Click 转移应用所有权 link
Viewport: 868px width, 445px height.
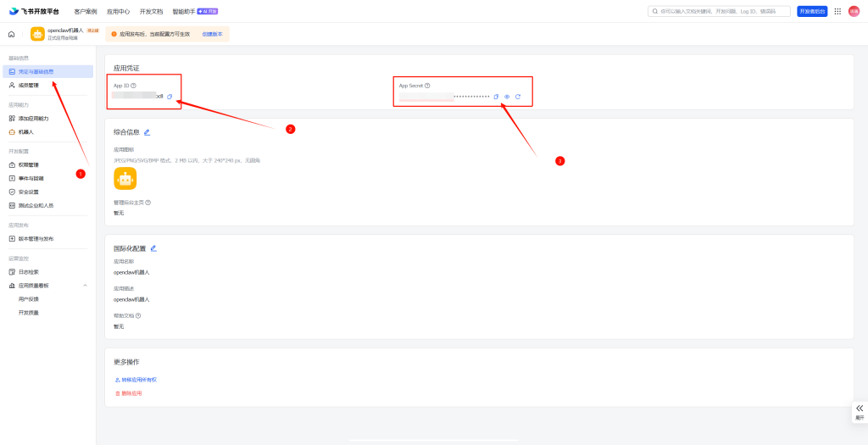point(136,380)
